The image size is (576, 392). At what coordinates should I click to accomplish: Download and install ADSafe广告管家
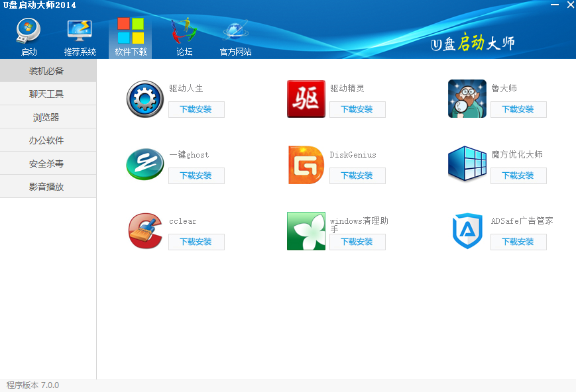point(518,242)
